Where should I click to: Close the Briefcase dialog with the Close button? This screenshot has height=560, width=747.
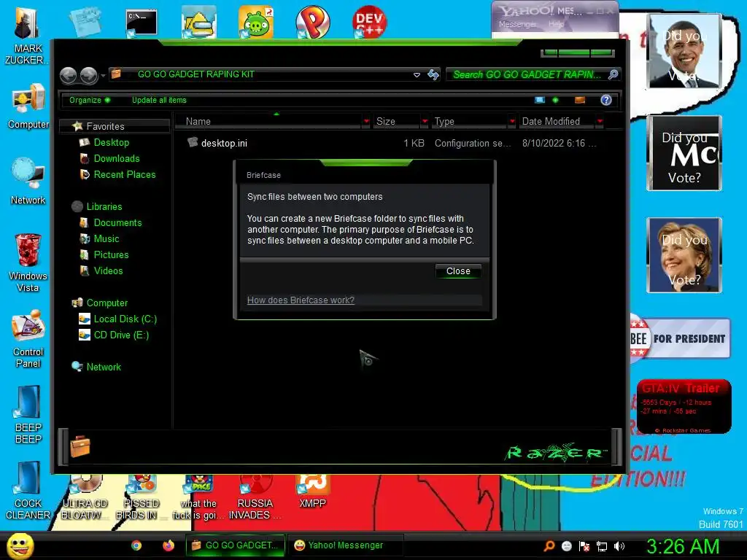click(x=458, y=271)
